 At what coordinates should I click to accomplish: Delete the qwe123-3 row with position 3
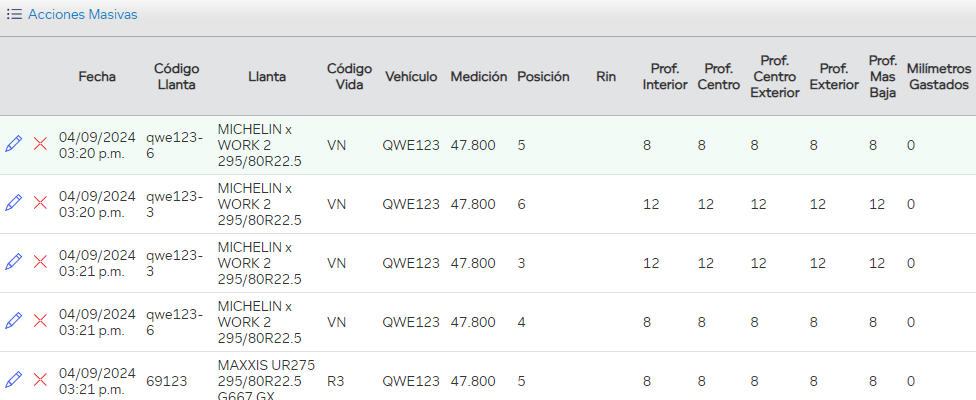pyautogui.click(x=41, y=262)
